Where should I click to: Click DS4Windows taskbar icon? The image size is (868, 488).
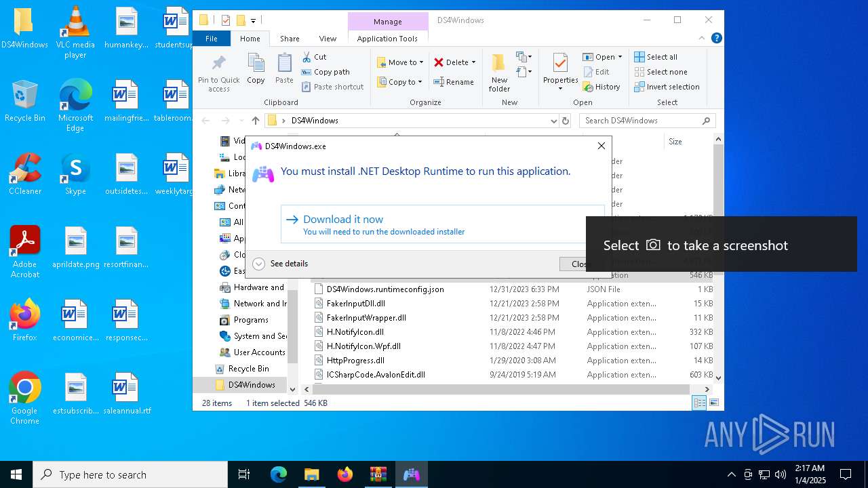point(411,474)
